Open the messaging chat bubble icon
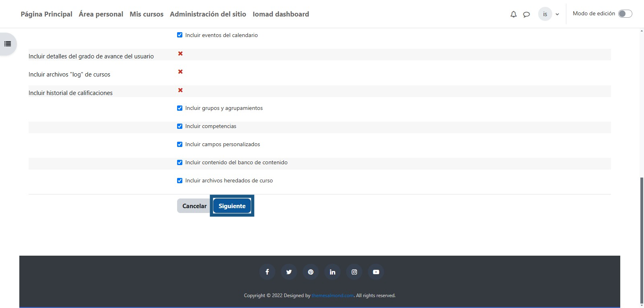644x308 pixels. [x=526, y=14]
